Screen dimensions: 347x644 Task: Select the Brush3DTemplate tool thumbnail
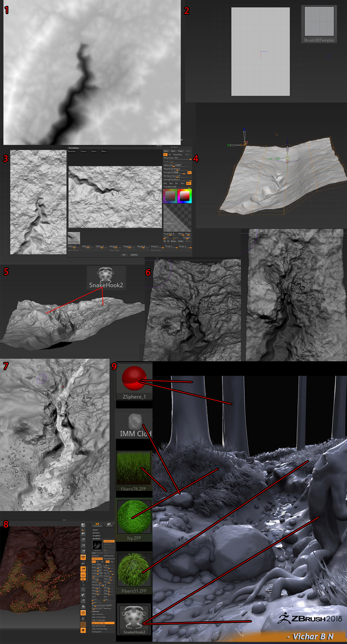[319, 24]
